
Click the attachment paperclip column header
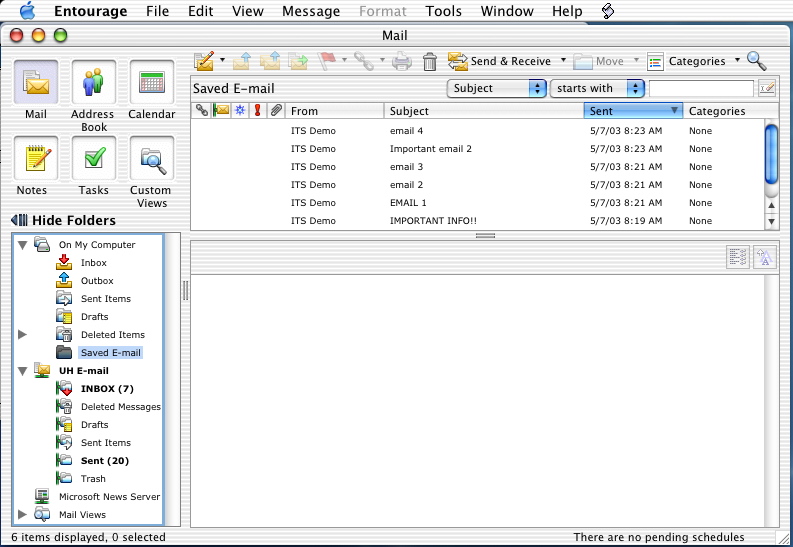[276, 110]
